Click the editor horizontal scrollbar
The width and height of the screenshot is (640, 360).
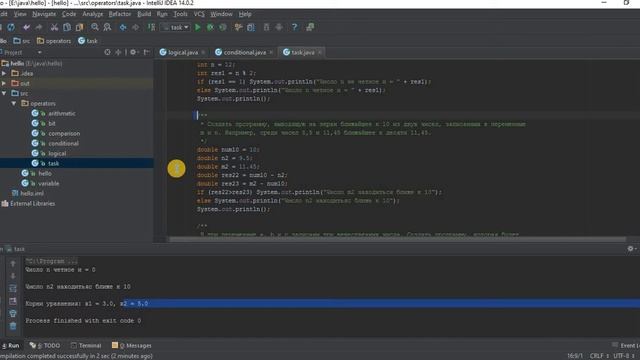[397, 239]
